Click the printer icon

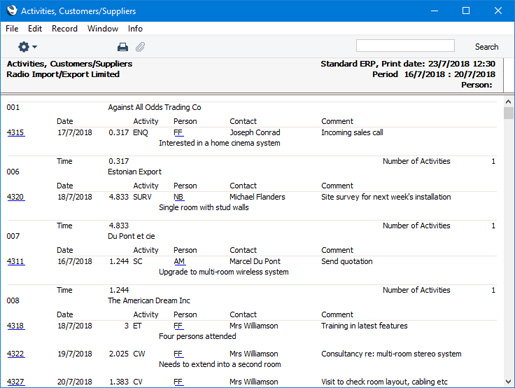(123, 47)
